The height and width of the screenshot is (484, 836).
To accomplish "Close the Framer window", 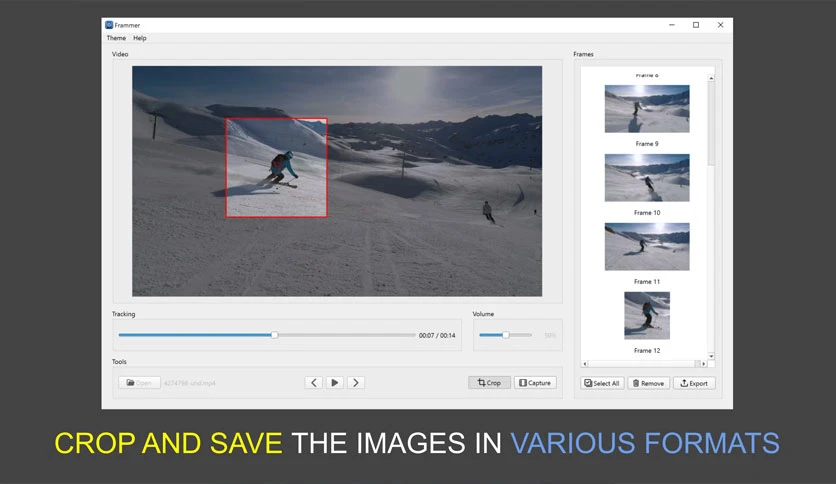I will 720,25.
